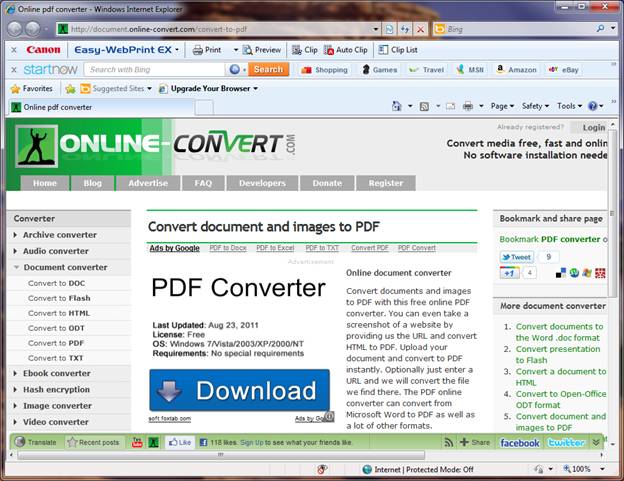Click the Help question mark icon

tap(593, 106)
